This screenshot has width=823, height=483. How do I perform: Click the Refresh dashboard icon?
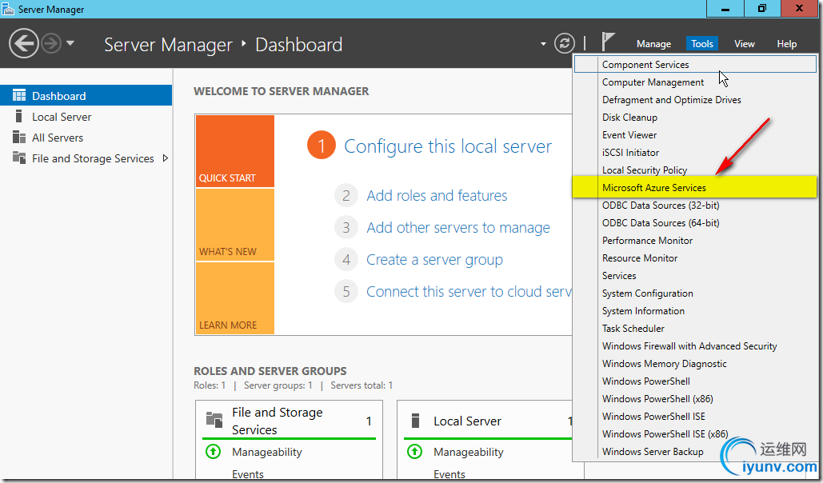click(564, 43)
